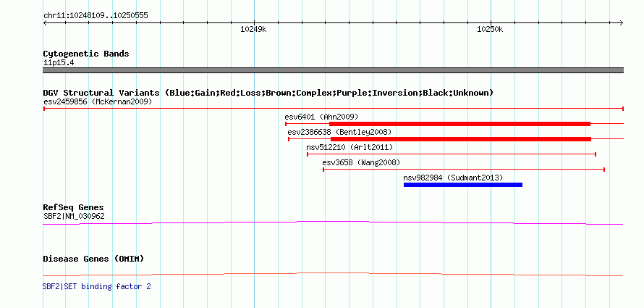Click the orange OMIM disease gene line
This screenshot has width=644, height=308.
click(333, 274)
